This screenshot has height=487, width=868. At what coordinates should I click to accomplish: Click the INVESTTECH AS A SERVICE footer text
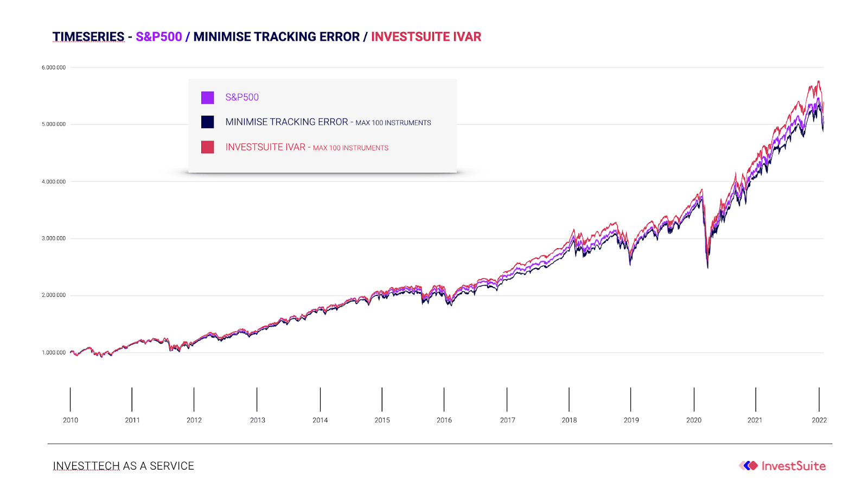pos(123,466)
